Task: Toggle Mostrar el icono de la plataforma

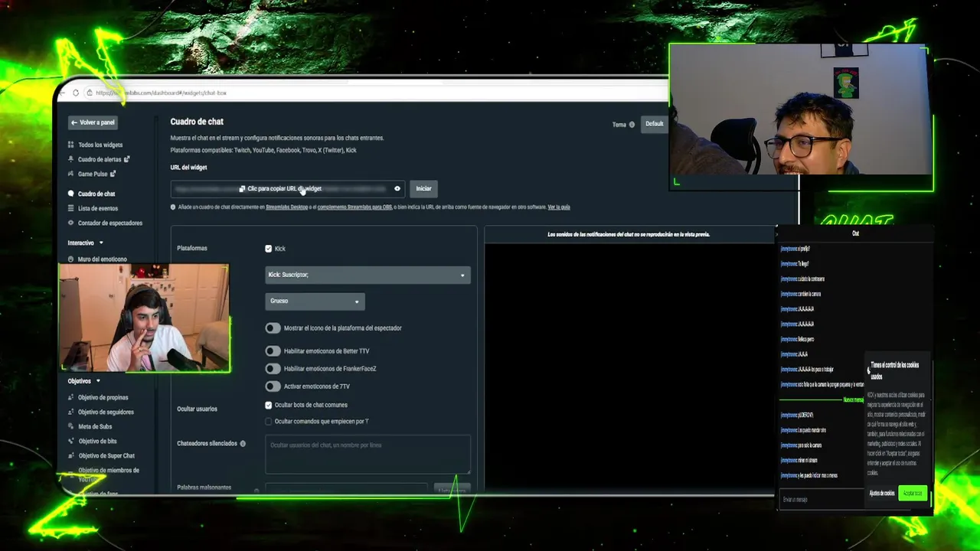Action: click(273, 328)
